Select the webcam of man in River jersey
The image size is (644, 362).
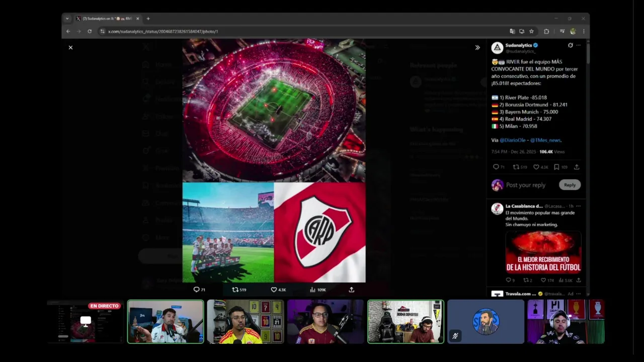(x=166, y=322)
